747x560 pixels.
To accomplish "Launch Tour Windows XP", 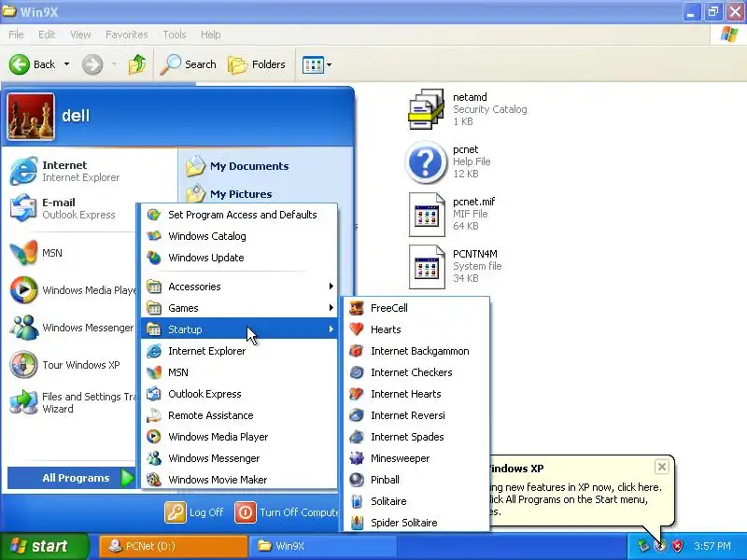I will click(x=64, y=365).
